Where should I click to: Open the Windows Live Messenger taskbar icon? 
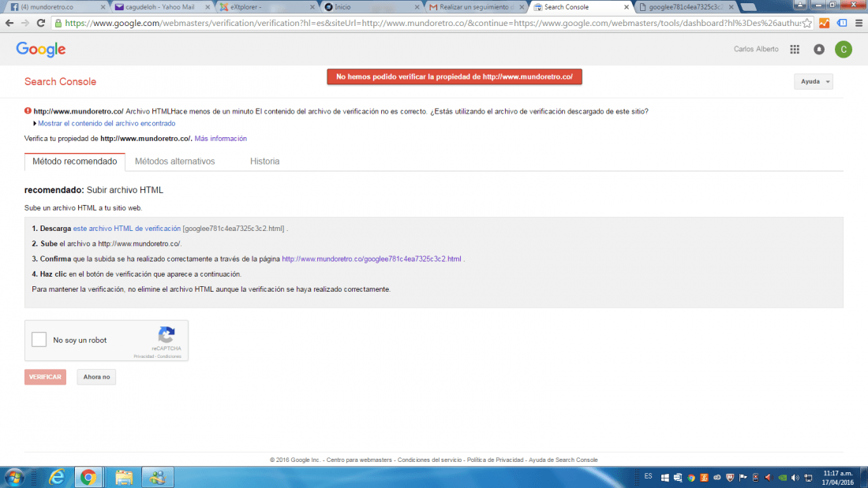157,477
